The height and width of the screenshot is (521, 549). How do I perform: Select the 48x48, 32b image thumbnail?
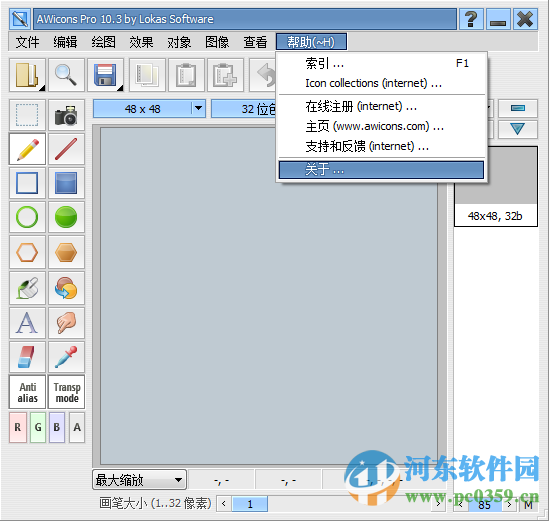[495, 186]
